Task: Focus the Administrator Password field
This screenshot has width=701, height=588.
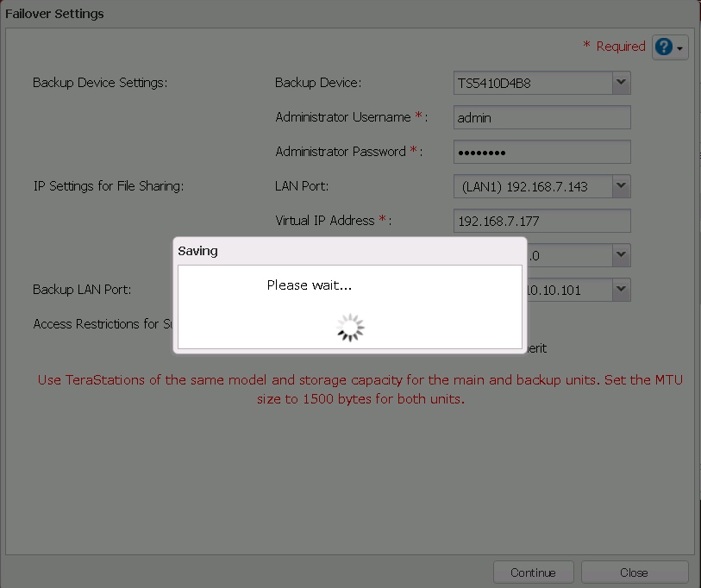Action: 541,152
